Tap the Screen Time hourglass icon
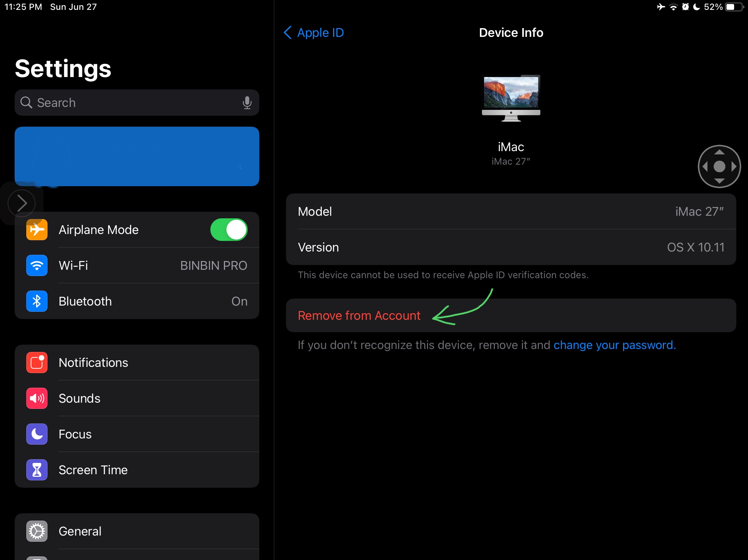The width and height of the screenshot is (748, 560). (37, 470)
